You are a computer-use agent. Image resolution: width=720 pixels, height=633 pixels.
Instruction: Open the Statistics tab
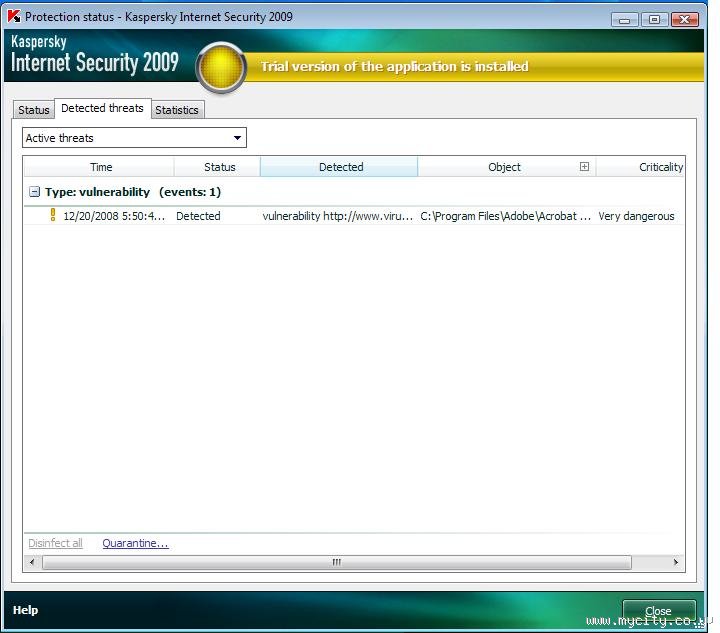coord(177,110)
